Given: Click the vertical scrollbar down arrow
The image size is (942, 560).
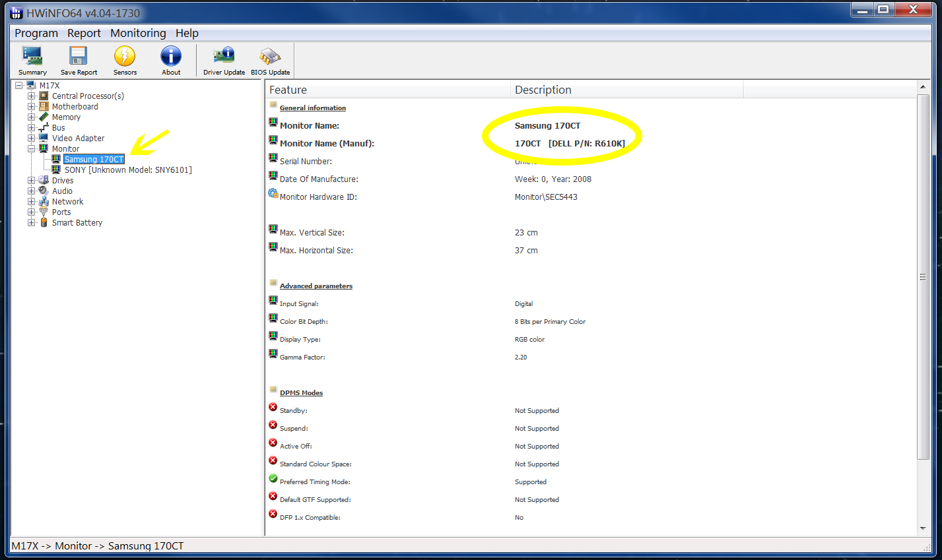Looking at the screenshot, I should point(922,528).
